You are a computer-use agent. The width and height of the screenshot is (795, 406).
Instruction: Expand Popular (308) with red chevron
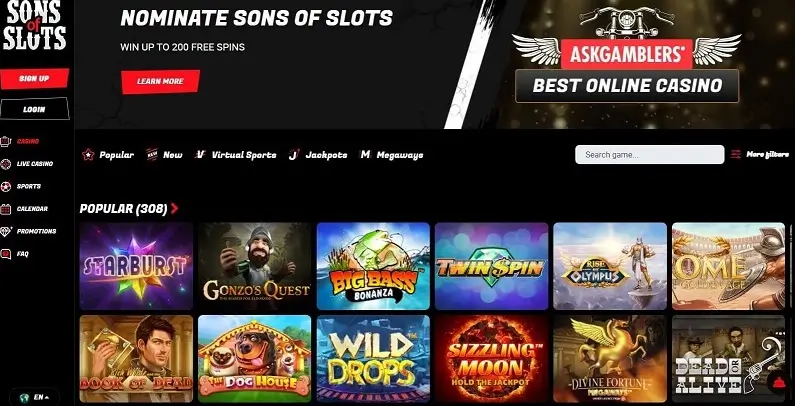[x=174, y=208]
